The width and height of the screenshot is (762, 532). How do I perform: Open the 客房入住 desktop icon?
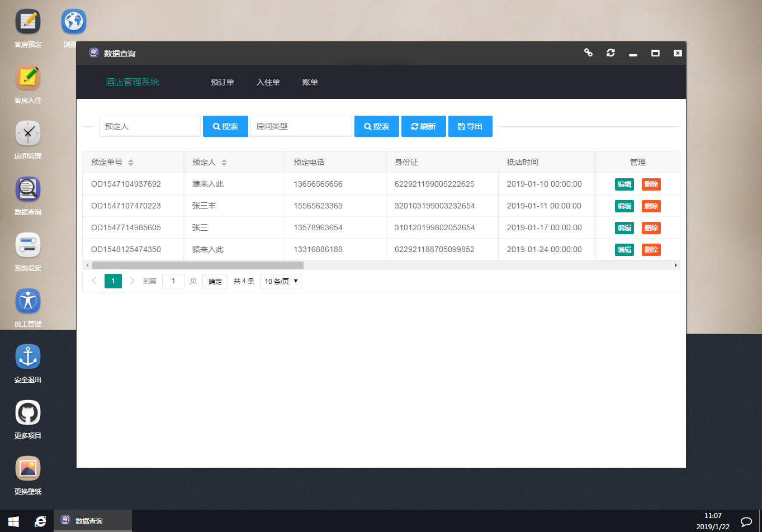(28, 78)
